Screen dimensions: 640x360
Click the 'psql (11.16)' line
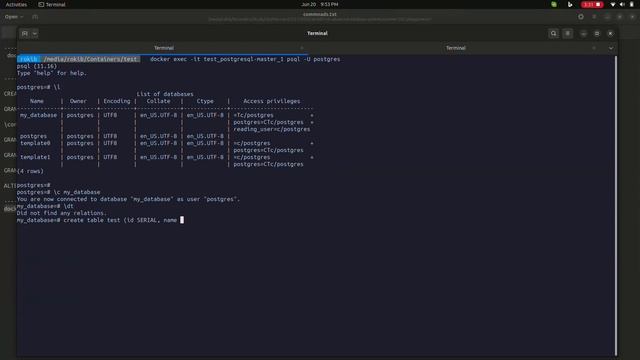(x=37, y=66)
